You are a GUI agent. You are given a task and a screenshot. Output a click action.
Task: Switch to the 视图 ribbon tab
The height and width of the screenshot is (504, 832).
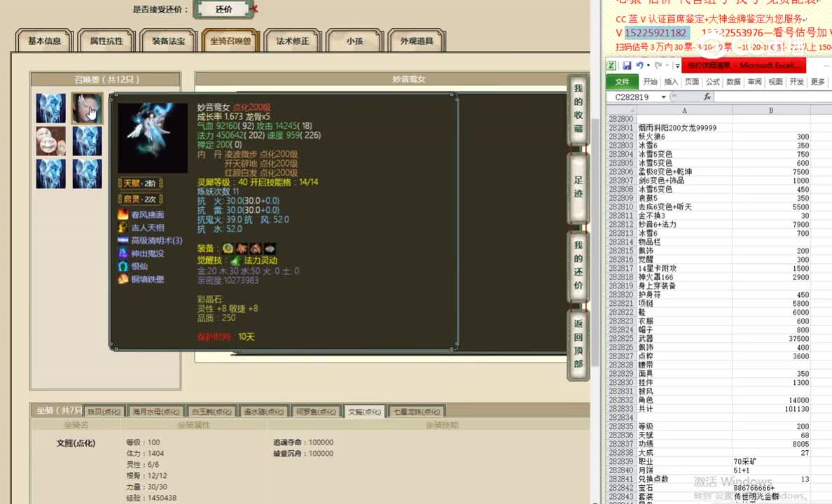coord(776,82)
